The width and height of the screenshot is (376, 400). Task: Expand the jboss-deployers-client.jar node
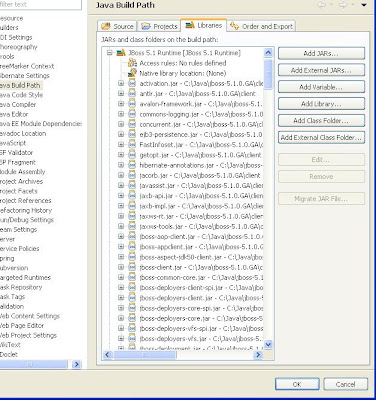coord(121,298)
